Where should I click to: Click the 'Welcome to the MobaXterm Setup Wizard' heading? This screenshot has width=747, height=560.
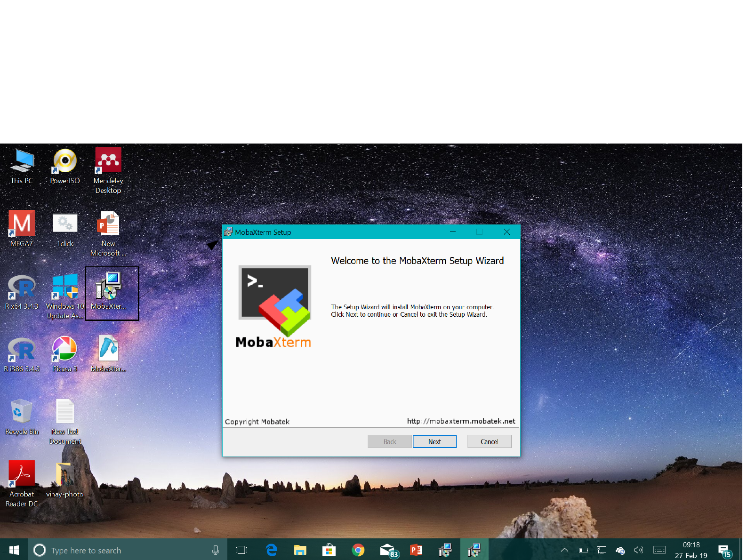coord(418,261)
